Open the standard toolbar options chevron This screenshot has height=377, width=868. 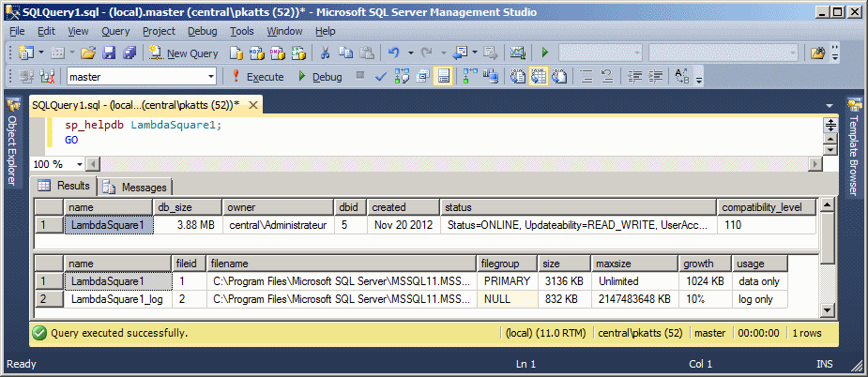[x=835, y=53]
